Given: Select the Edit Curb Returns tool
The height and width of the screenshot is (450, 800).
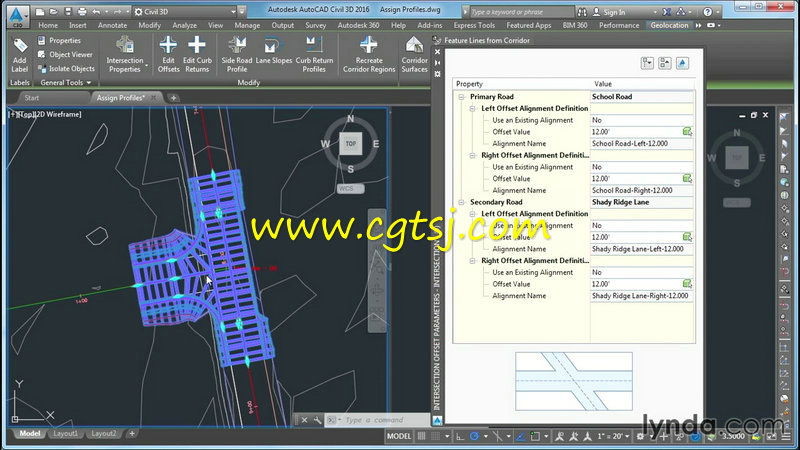Looking at the screenshot, I should 197,55.
